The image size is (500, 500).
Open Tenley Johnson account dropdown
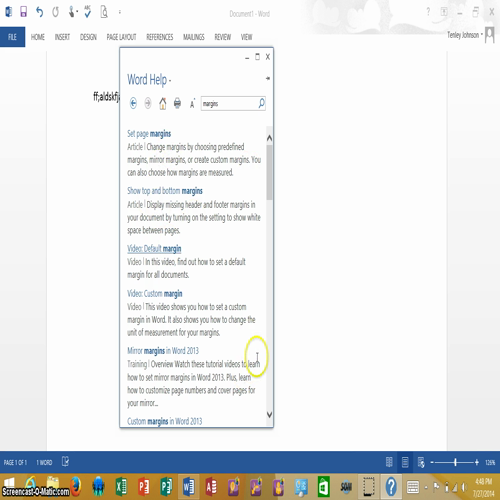click(x=465, y=35)
